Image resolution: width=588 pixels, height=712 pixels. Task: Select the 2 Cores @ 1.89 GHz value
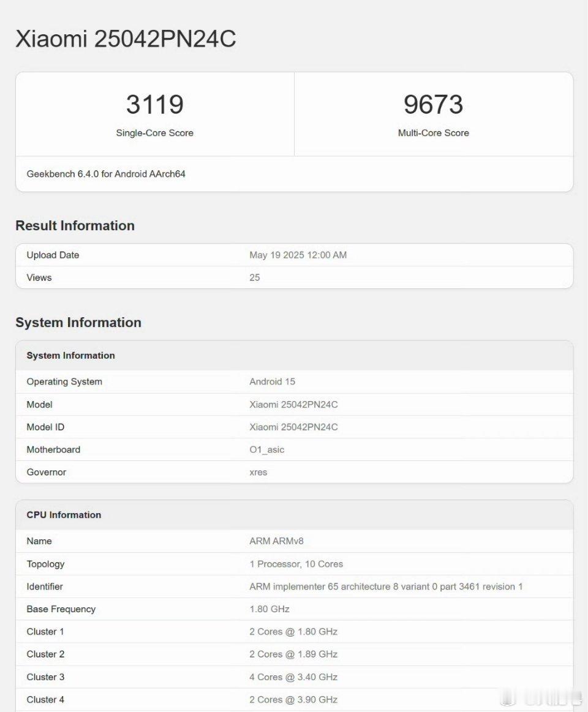(293, 655)
